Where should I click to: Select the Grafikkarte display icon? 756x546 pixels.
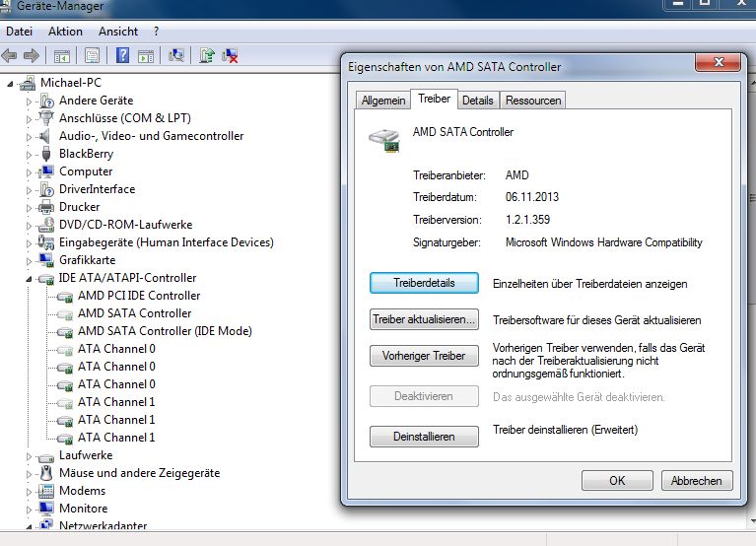(46, 260)
